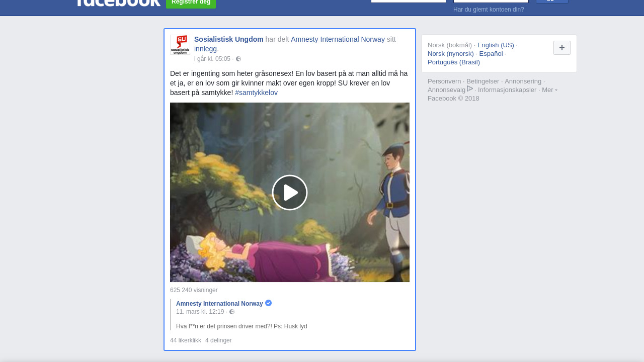Click the password input field in header
644x362 pixels.
click(x=491, y=1)
